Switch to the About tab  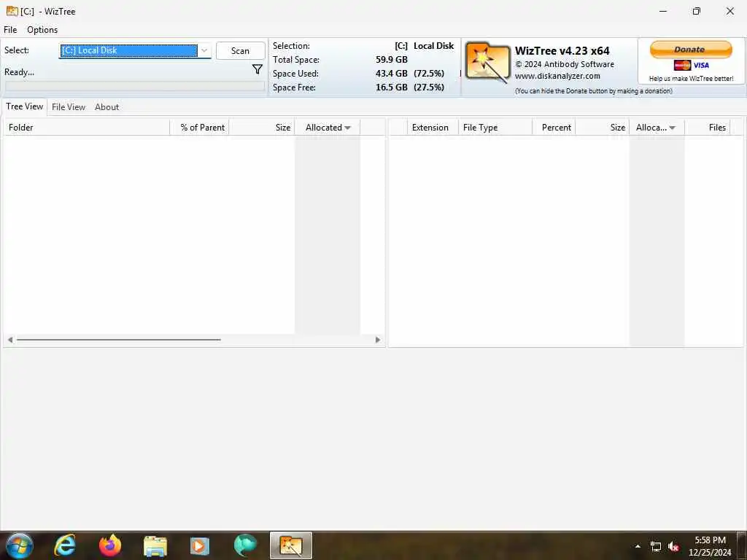pyautogui.click(x=107, y=107)
